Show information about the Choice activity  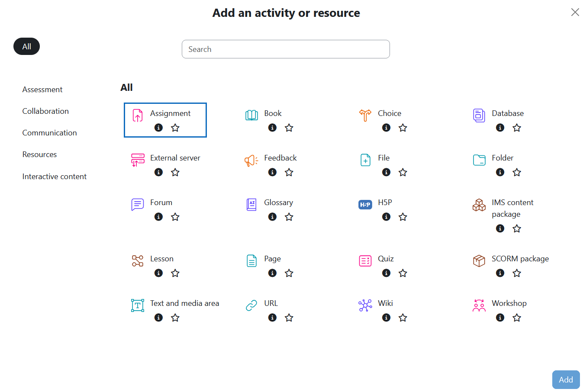tap(387, 128)
